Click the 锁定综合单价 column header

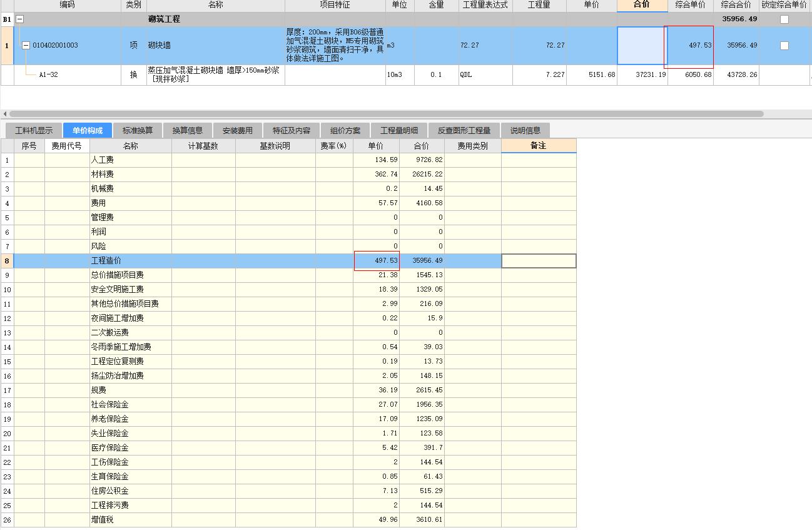click(784, 5)
